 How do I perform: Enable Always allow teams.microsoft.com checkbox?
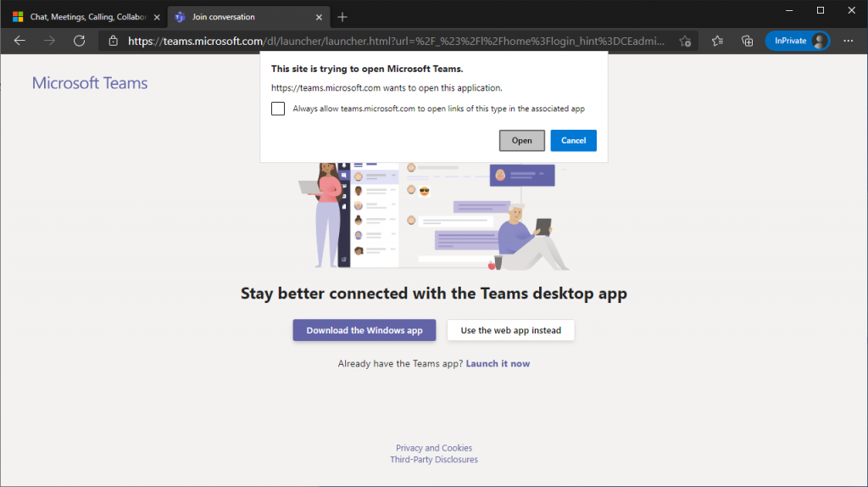(278, 109)
